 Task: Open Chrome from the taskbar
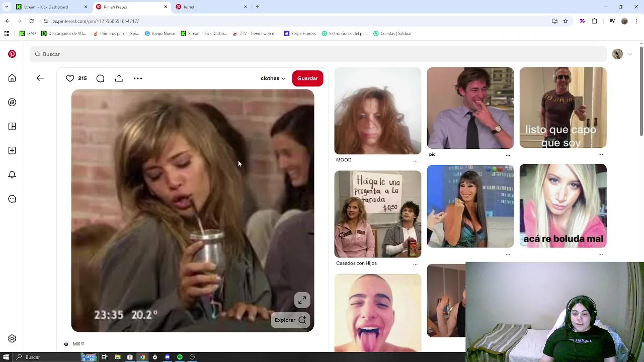tap(142, 357)
